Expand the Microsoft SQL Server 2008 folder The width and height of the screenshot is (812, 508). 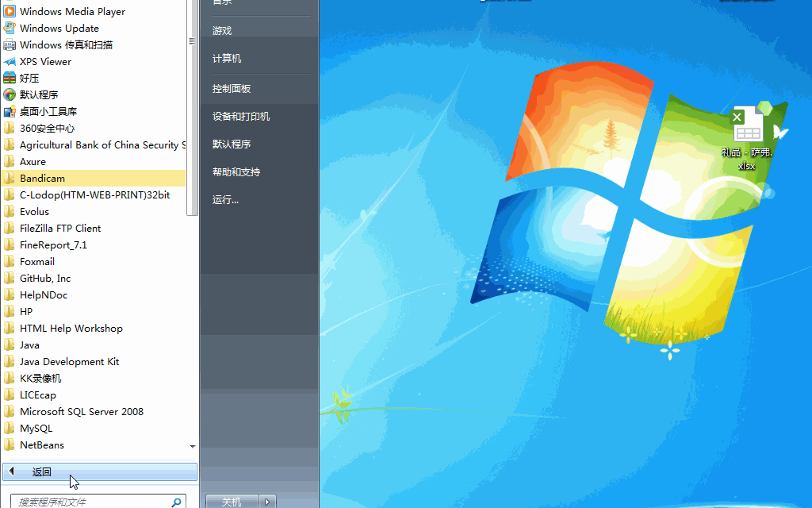(x=81, y=412)
